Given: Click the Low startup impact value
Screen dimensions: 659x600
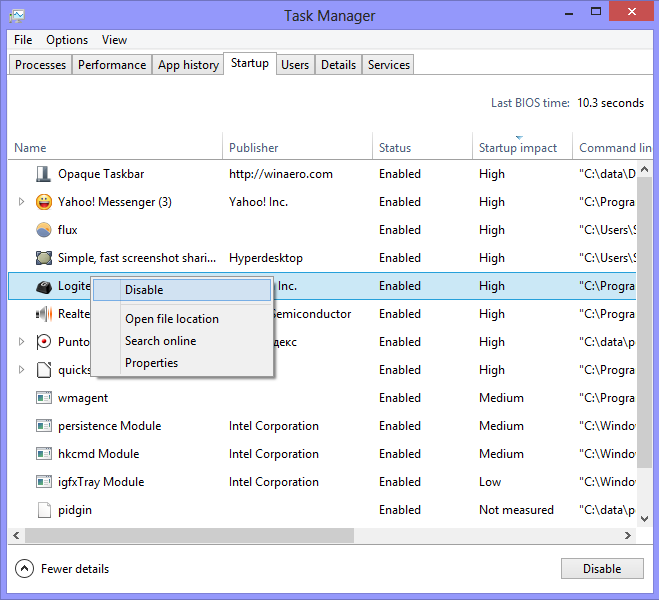Looking at the screenshot, I should [x=490, y=482].
